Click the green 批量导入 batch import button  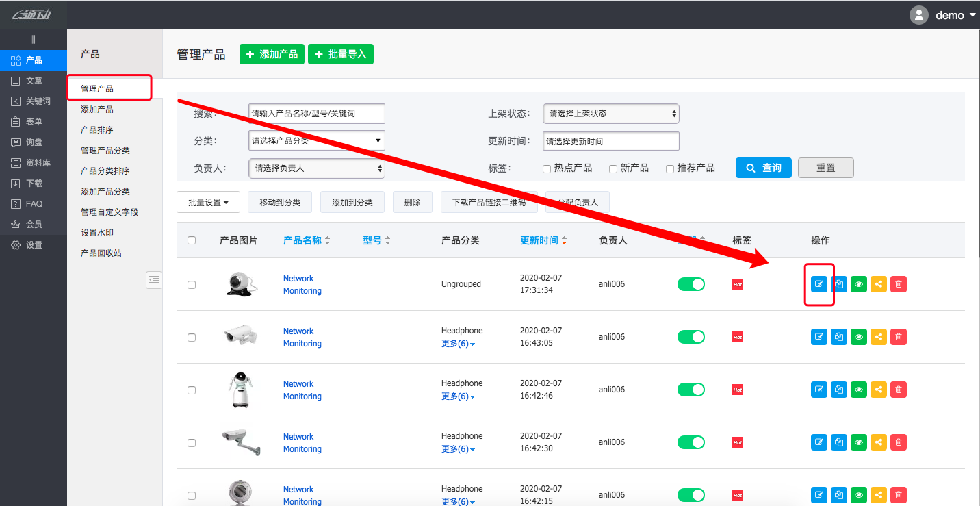click(341, 53)
